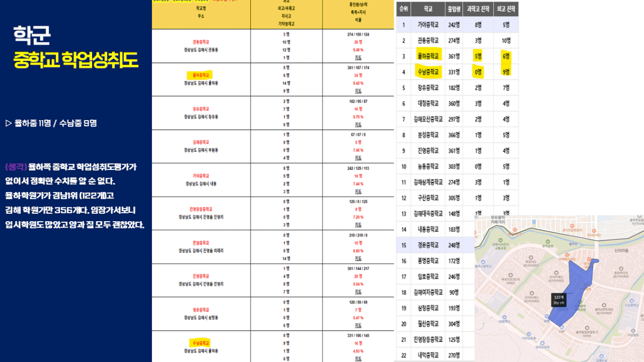Select 월산중학교 in the ranking table
The height and width of the screenshot is (362, 644).
pos(428,323)
